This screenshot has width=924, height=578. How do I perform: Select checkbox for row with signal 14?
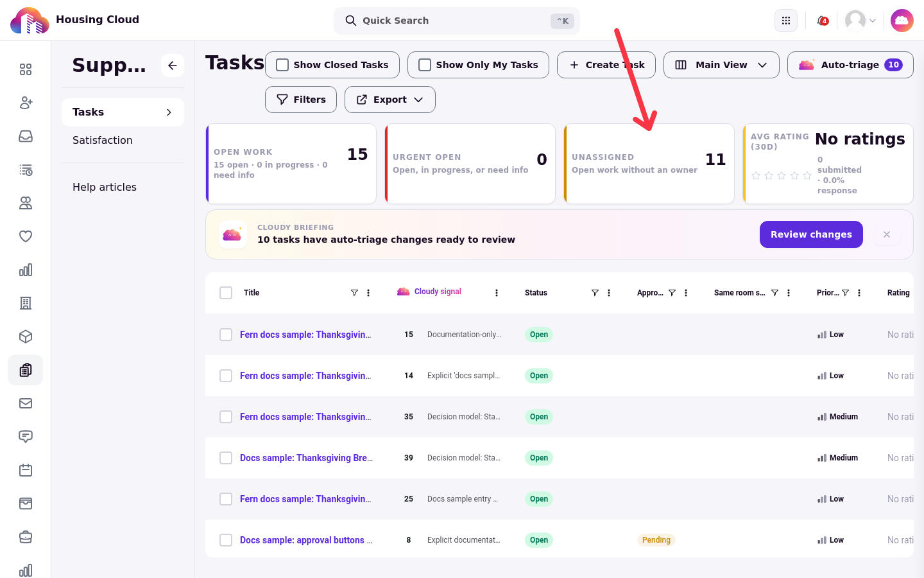click(226, 376)
